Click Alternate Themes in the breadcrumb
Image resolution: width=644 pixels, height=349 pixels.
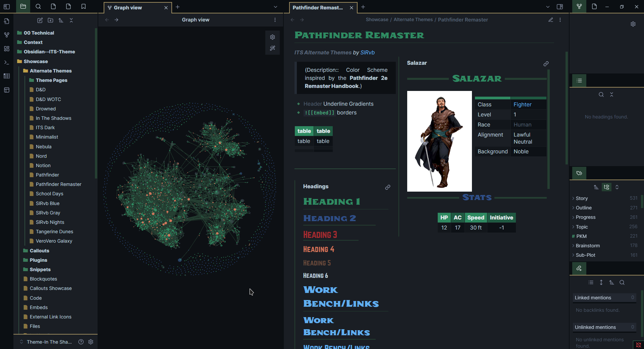point(413,20)
